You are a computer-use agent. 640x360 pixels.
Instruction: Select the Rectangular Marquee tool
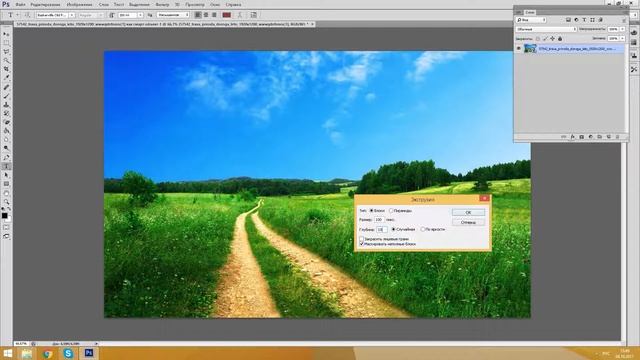click(6, 42)
